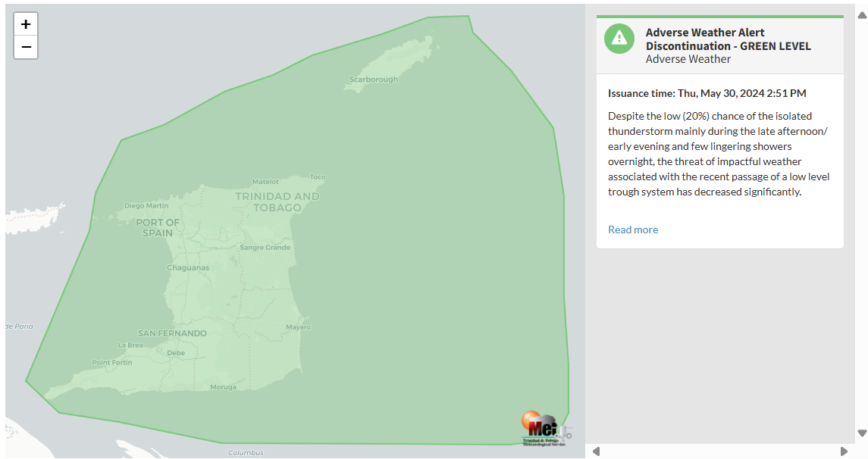
Task: Click the Matelot map label
Action: [x=266, y=181]
